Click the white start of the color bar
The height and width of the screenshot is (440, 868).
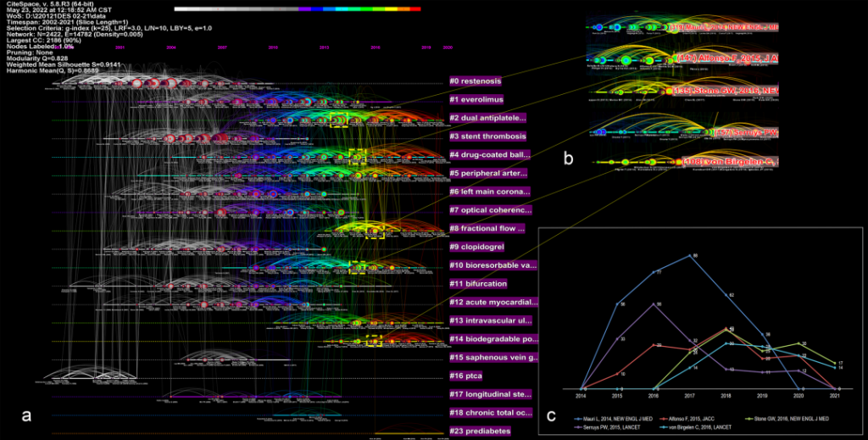tap(178, 8)
